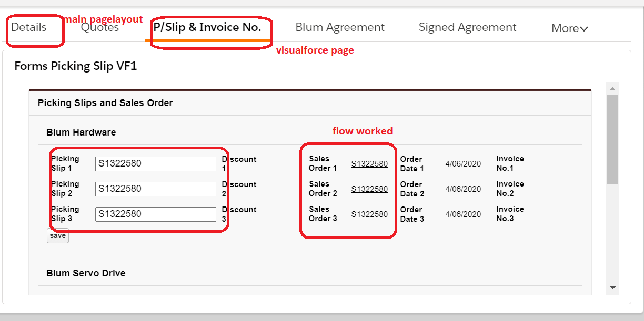Click the Invoice No.2 label

(x=510, y=189)
